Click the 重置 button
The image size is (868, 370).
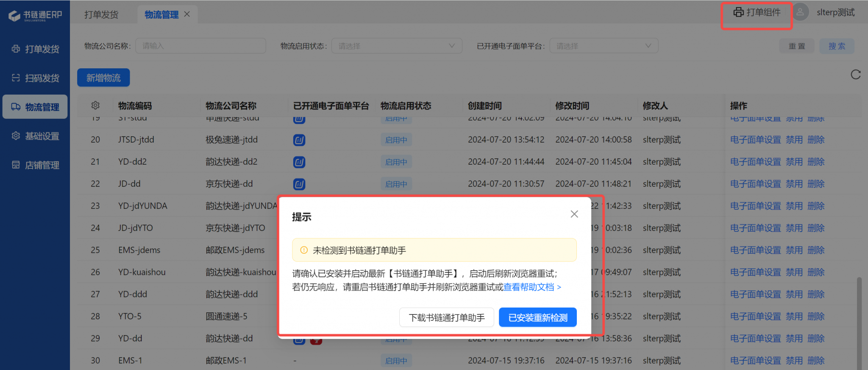click(x=797, y=46)
